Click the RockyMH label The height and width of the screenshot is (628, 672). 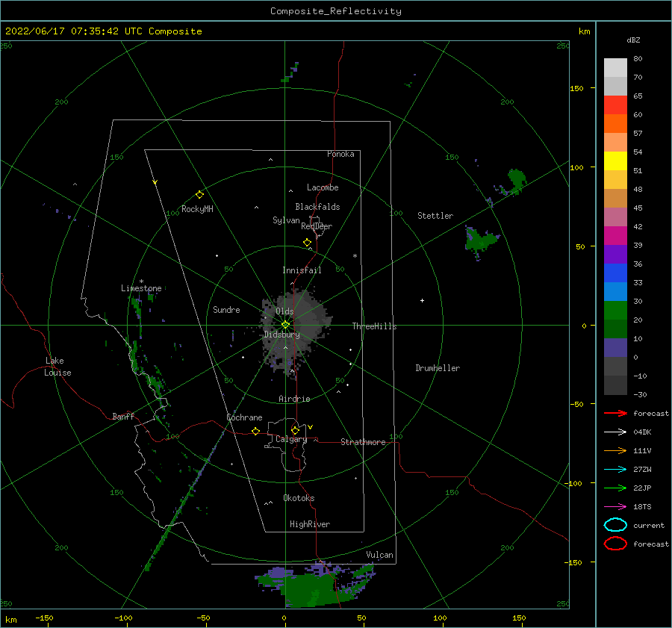click(197, 209)
